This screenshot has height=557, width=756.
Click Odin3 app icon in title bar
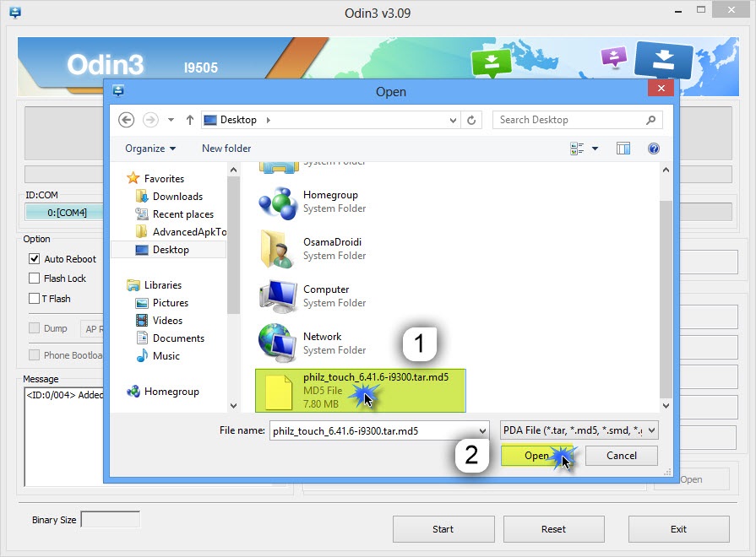(x=15, y=13)
